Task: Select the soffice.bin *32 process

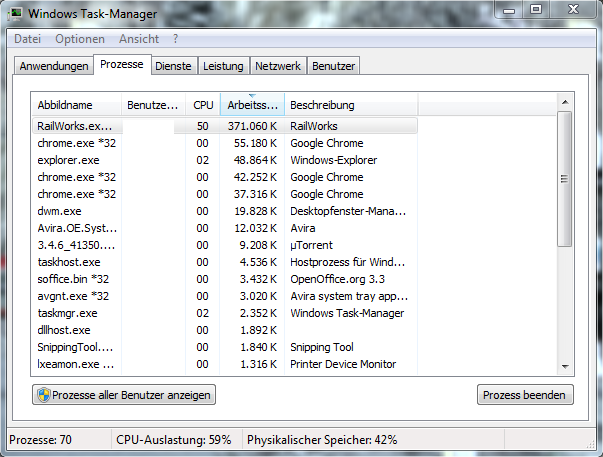Action: coord(225,279)
